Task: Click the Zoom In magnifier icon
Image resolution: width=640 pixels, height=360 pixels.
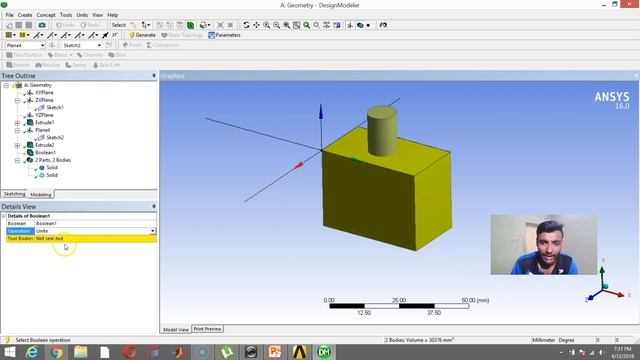Action: click(267, 25)
